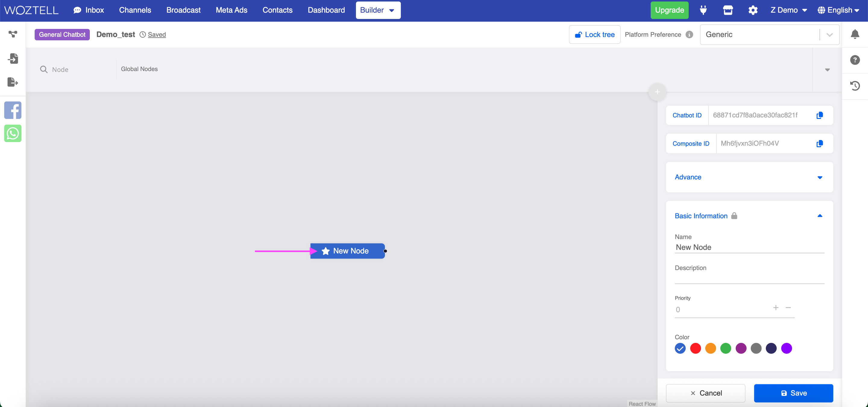
Task: Click the React Flow attribution link
Action: (x=642, y=404)
